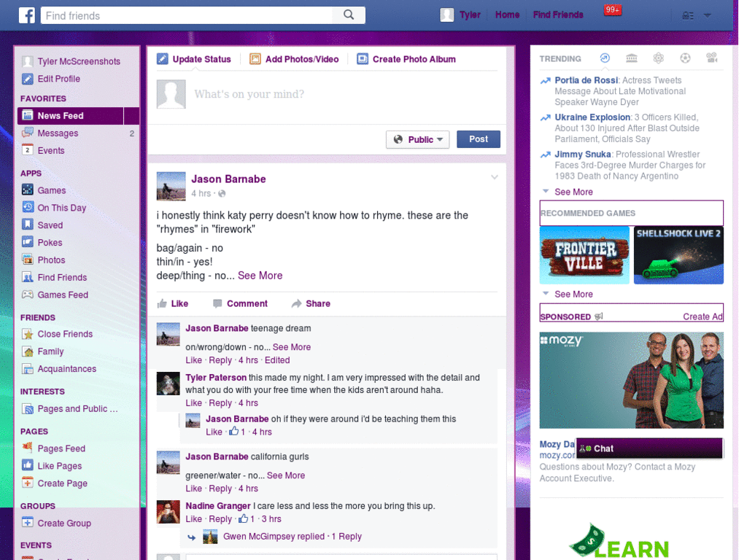Select the science and technology trending icon
Image resolution: width=747 pixels, height=560 pixels.
click(x=659, y=58)
